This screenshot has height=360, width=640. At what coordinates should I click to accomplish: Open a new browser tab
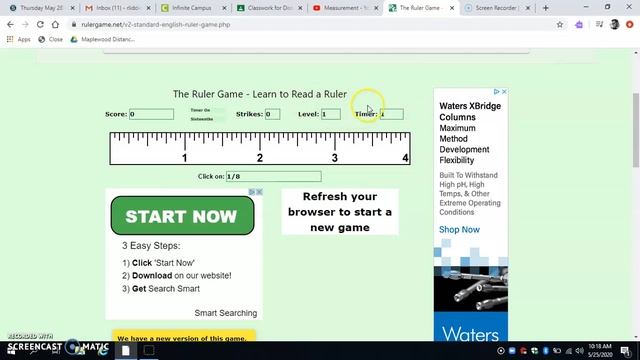click(x=546, y=8)
